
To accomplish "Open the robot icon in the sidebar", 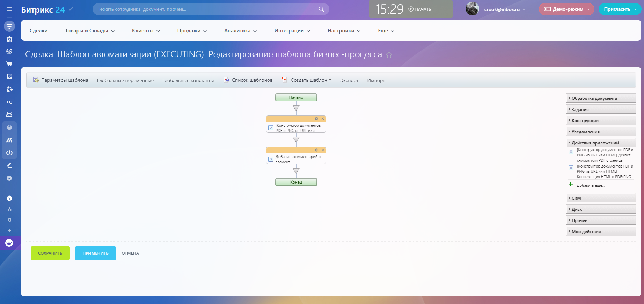I will [9, 115].
